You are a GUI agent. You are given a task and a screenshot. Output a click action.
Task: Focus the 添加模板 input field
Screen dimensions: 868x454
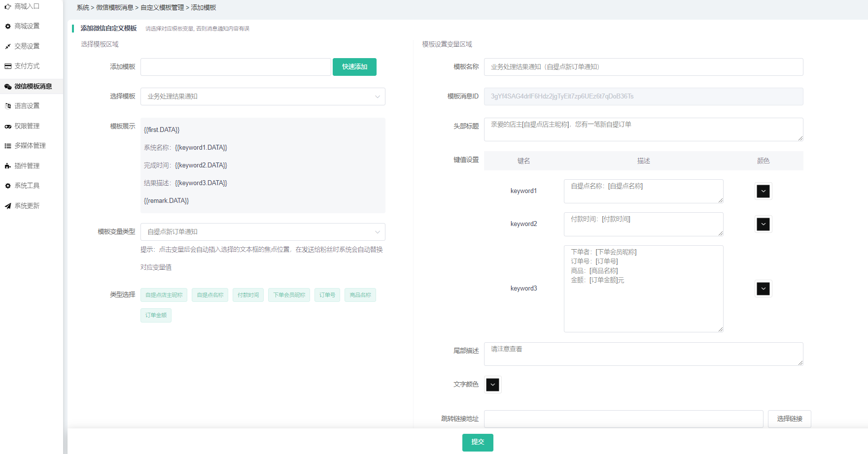[236, 67]
